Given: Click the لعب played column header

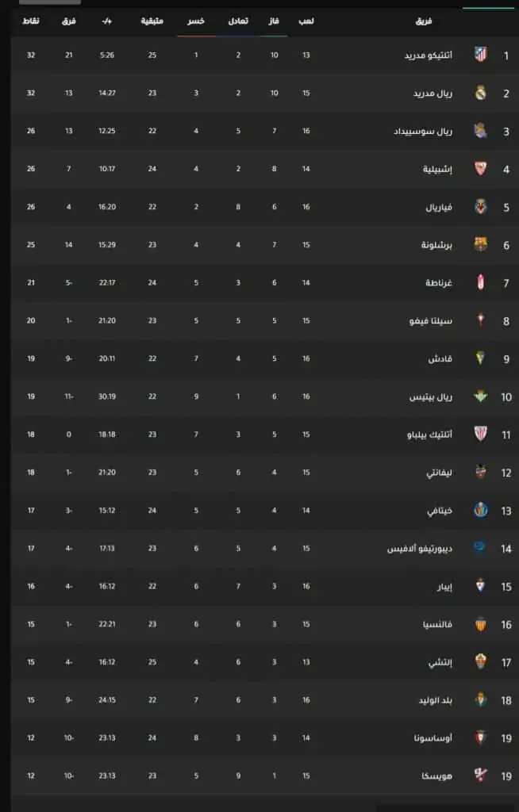Looking at the screenshot, I should click(x=306, y=21).
